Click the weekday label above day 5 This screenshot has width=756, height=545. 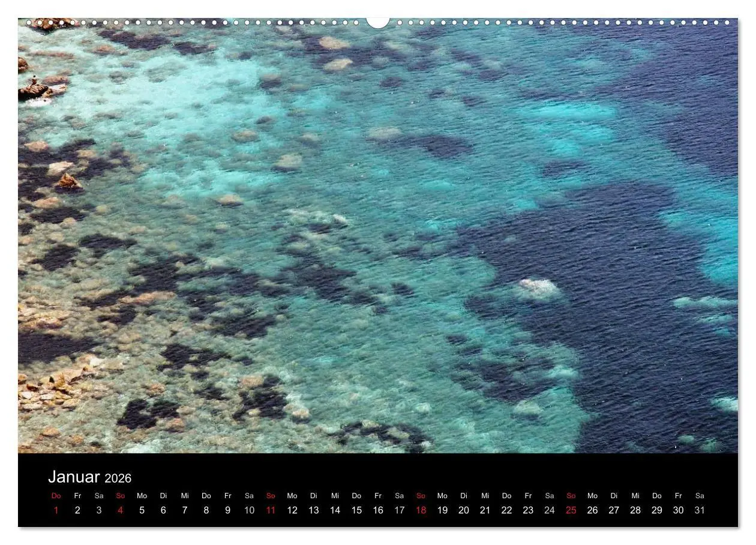coord(142,496)
